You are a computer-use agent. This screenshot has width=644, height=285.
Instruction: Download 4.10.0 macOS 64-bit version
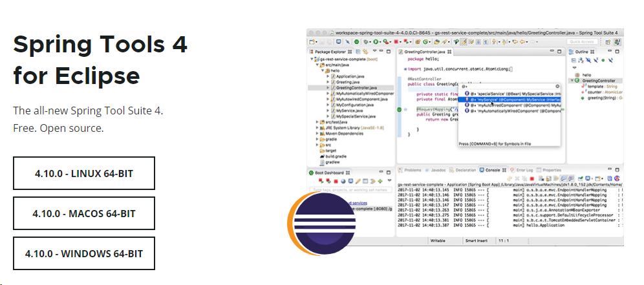click(x=84, y=213)
